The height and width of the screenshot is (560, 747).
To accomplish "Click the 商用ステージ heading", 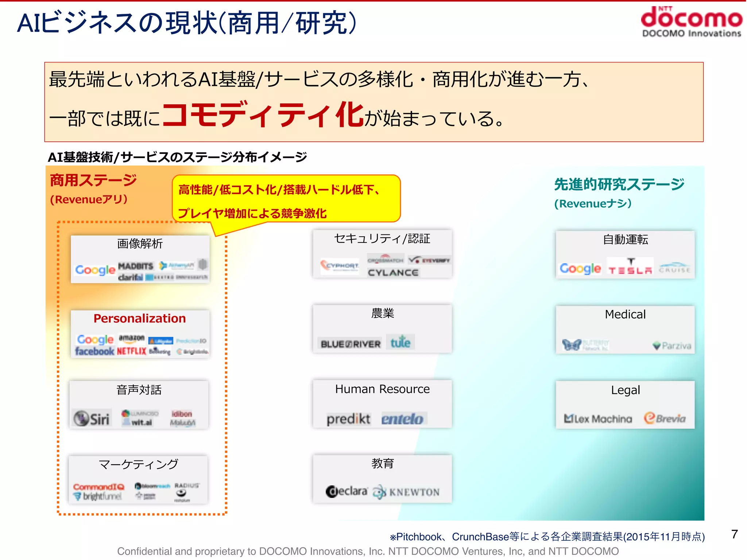I will [93, 180].
